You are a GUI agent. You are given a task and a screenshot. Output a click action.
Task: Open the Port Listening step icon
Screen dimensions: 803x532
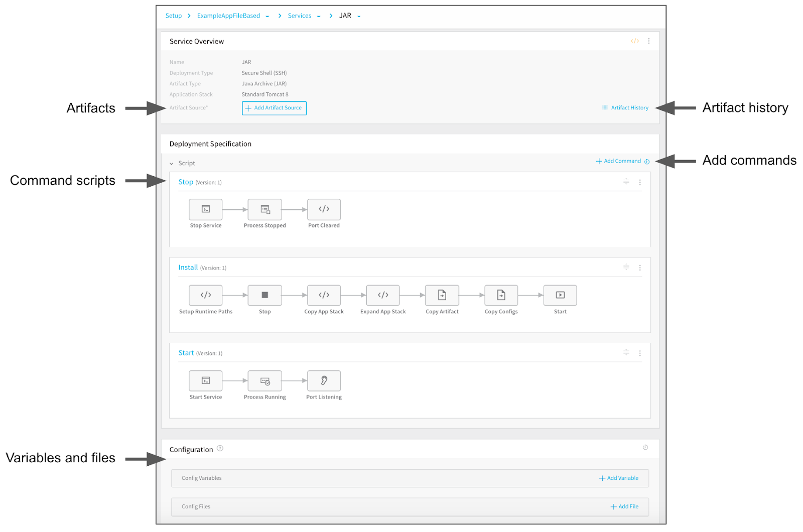[x=324, y=381]
